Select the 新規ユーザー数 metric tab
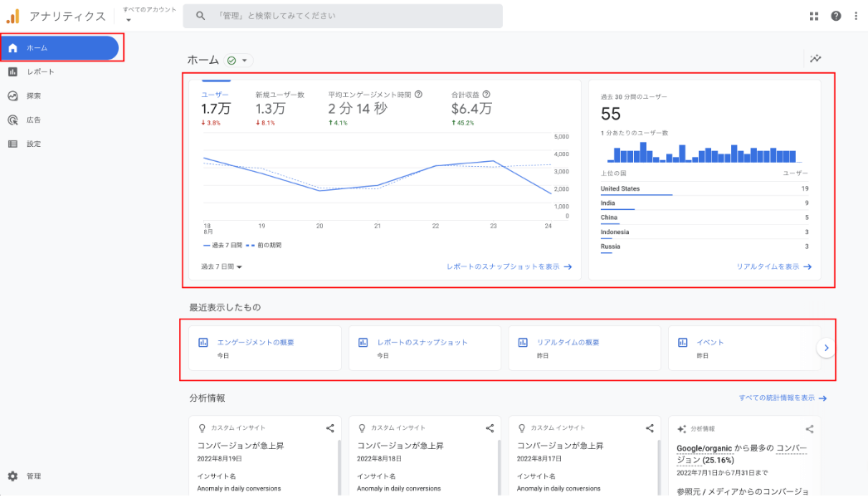Image resolution: width=868 pixels, height=498 pixels. [280, 107]
